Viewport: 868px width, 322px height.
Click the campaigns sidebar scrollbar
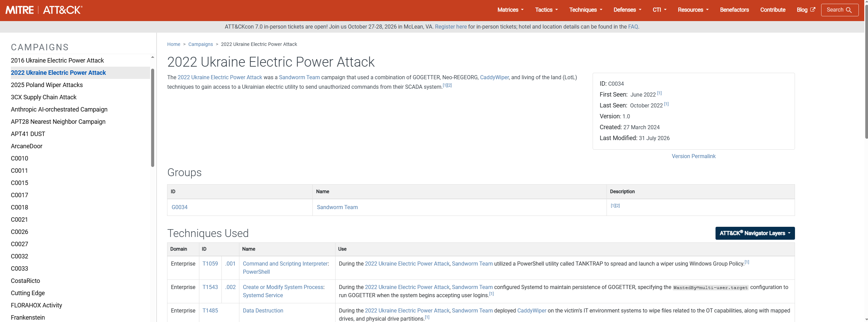point(152,118)
